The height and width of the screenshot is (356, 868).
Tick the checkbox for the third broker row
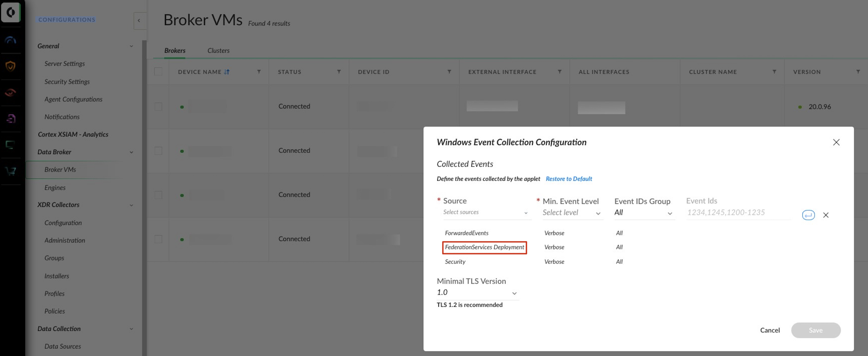(x=158, y=195)
